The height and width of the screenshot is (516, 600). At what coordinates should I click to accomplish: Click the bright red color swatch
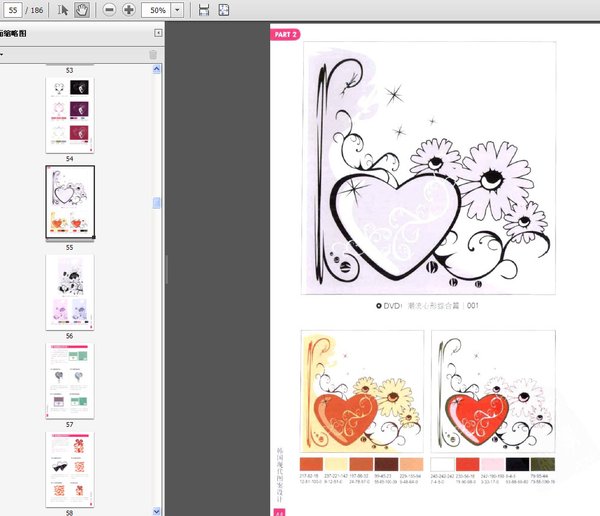tap(467, 464)
